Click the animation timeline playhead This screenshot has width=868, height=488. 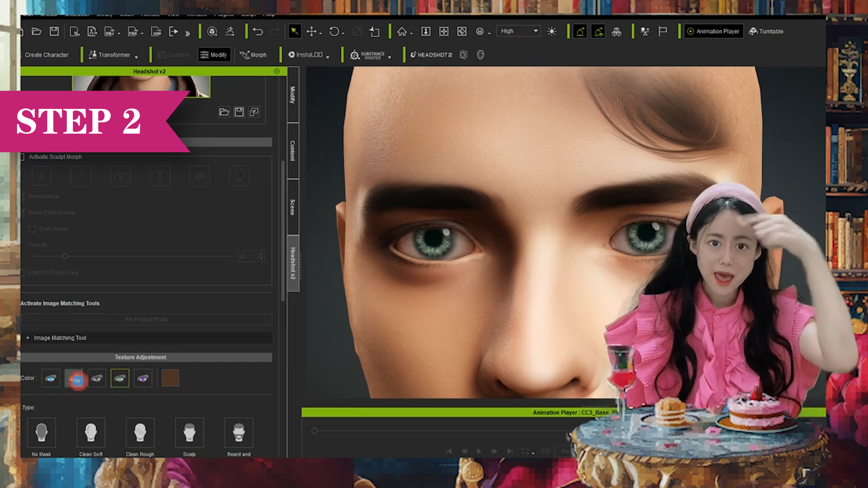click(314, 431)
